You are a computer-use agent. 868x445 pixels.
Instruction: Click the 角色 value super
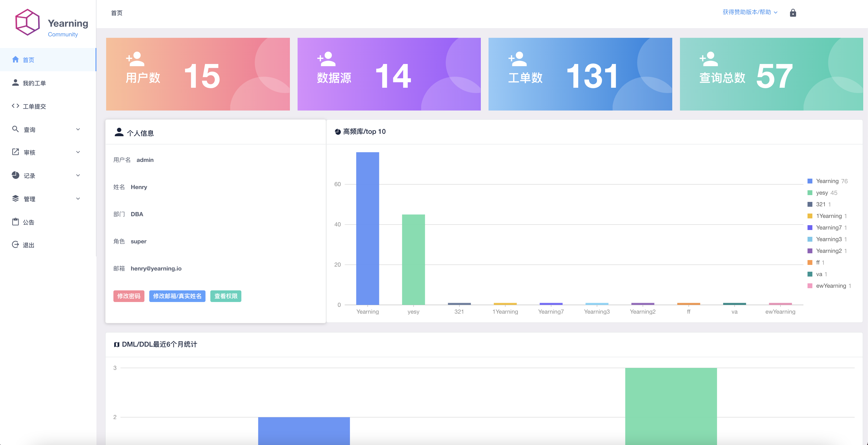click(139, 241)
